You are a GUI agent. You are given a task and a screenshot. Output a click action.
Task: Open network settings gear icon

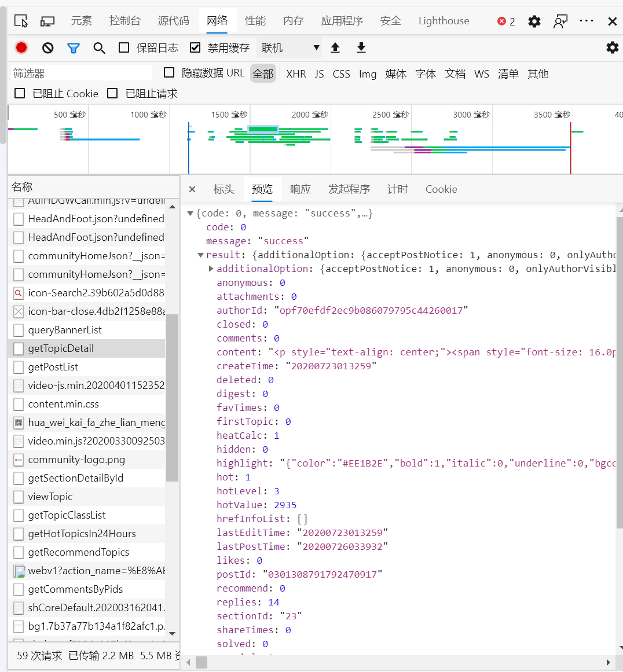[612, 47]
